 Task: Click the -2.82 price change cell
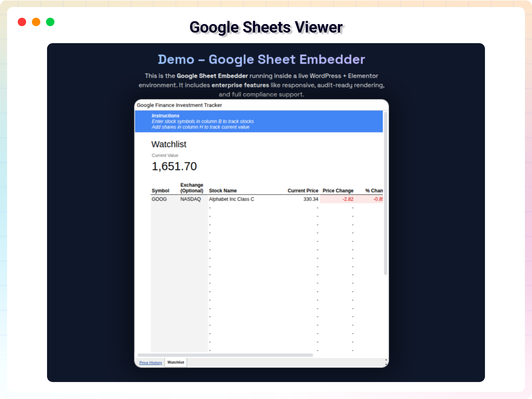[337, 199]
